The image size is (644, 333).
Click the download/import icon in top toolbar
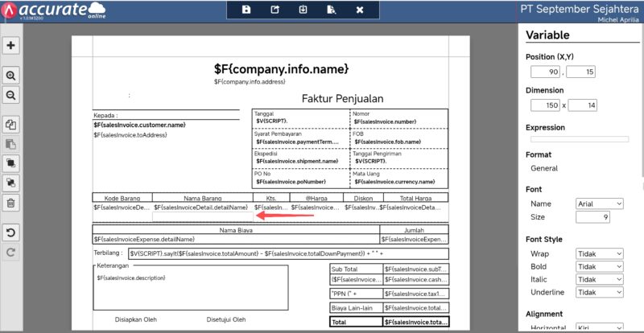click(303, 10)
